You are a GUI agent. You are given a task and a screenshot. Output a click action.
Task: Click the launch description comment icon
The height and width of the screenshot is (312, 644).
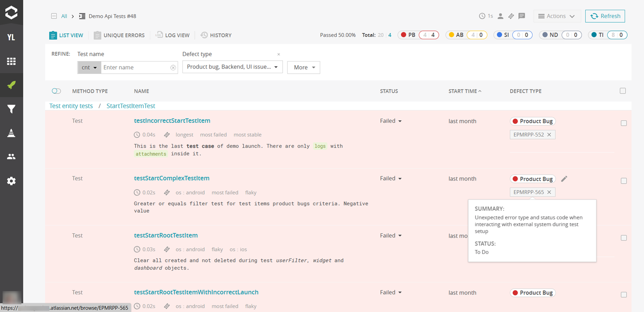pos(522,16)
